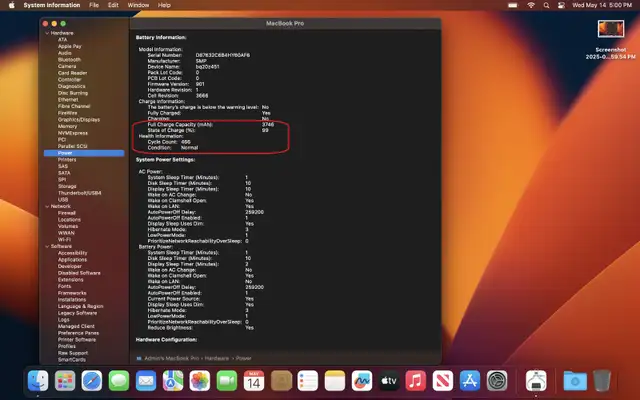Viewport: 640px width, 400px height.
Task: Click Hardware in the bottom path bar
Action: point(217,358)
